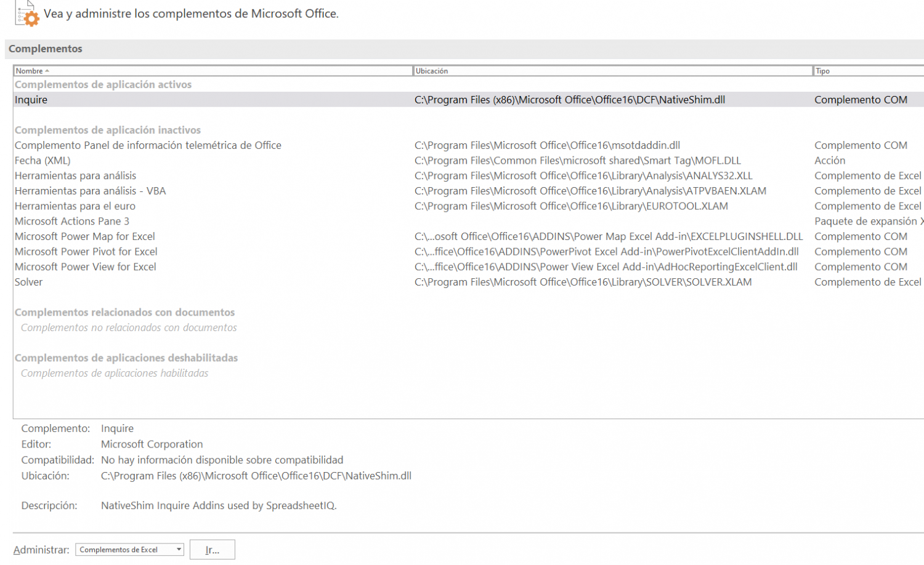Click Complementos de aplicación inactivos group heading
Image resolution: width=924 pixels, height=565 pixels.
[108, 130]
